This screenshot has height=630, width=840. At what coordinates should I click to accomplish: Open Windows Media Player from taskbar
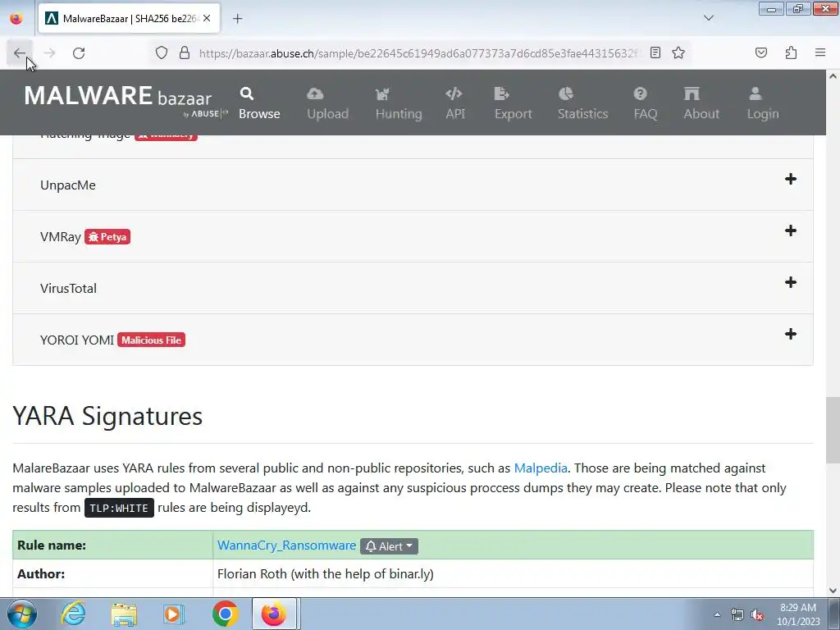point(174,614)
